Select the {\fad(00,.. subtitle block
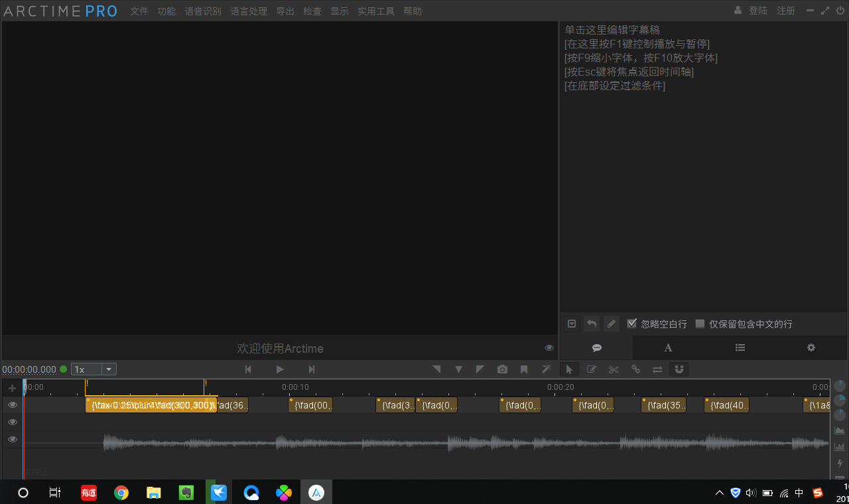This screenshot has height=504, width=849. coord(310,405)
